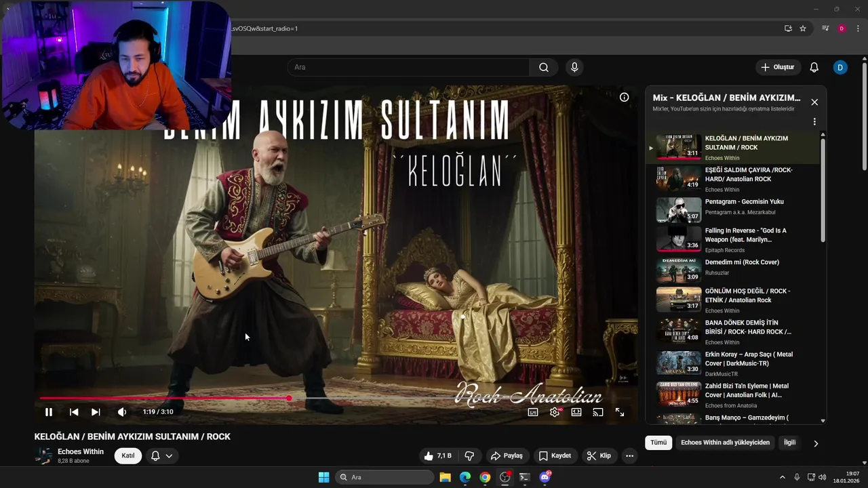Viewport: 868px width, 488px height.
Task: Like the video thumbs up
Action: click(x=437, y=456)
